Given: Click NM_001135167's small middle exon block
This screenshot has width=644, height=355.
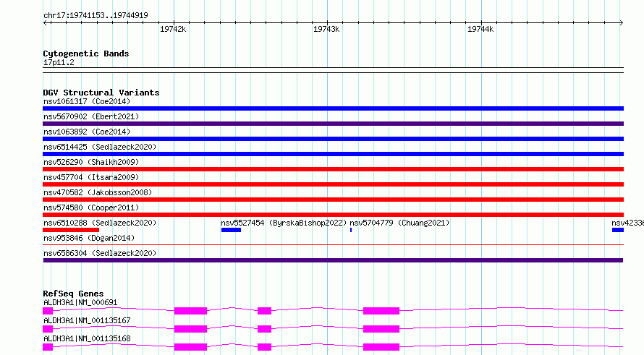Looking at the screenshot, I should [x=265, y=329].
